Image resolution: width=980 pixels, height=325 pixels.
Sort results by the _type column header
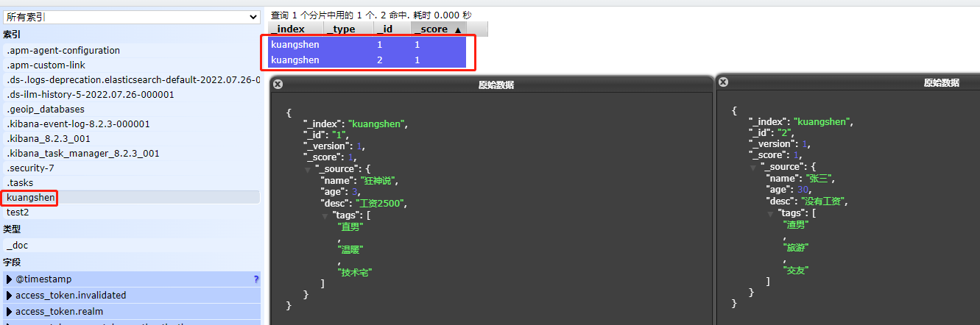pyautogui.click(x=349, y=29)
